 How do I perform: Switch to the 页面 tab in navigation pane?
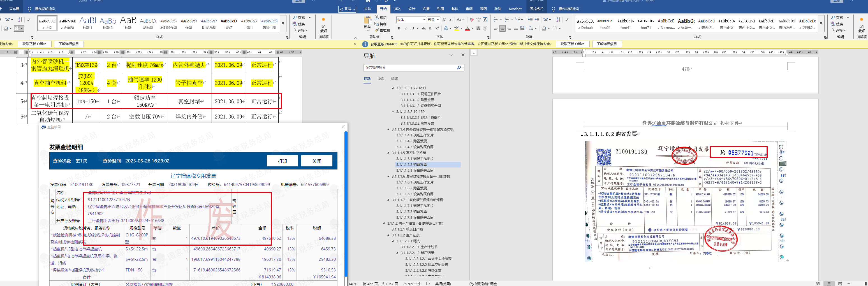point(381,79)
